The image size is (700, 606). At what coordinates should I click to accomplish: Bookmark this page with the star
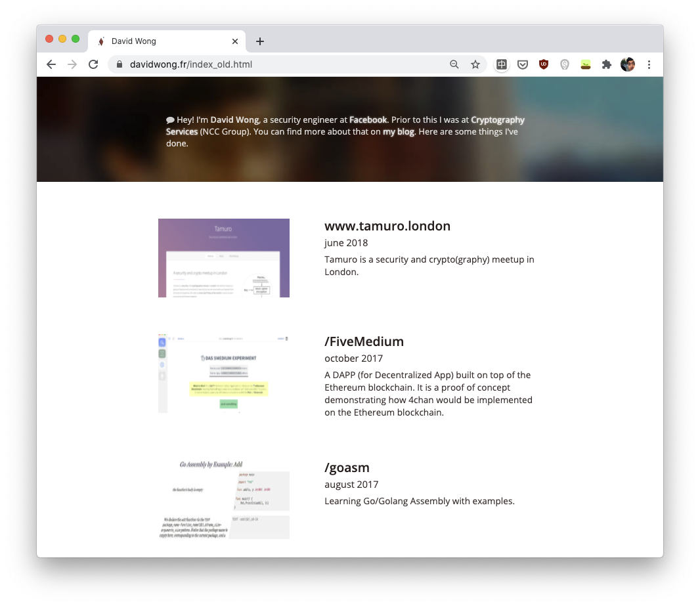475,64
